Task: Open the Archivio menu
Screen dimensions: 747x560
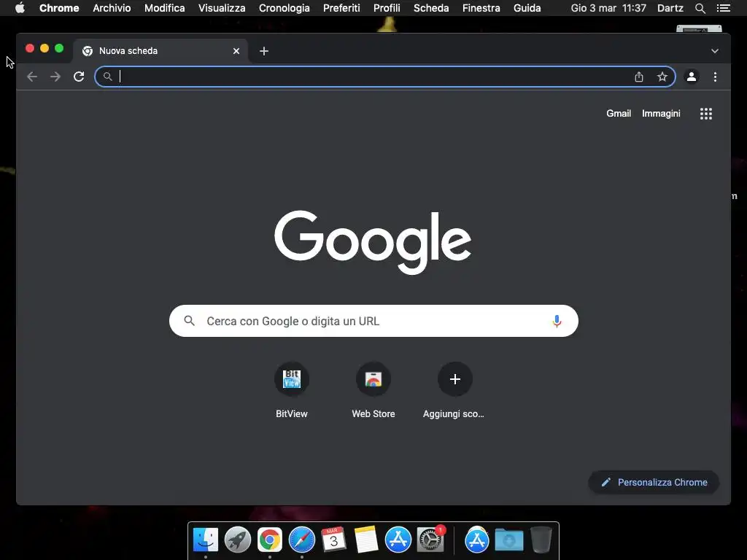Action: tap(112, 8)
